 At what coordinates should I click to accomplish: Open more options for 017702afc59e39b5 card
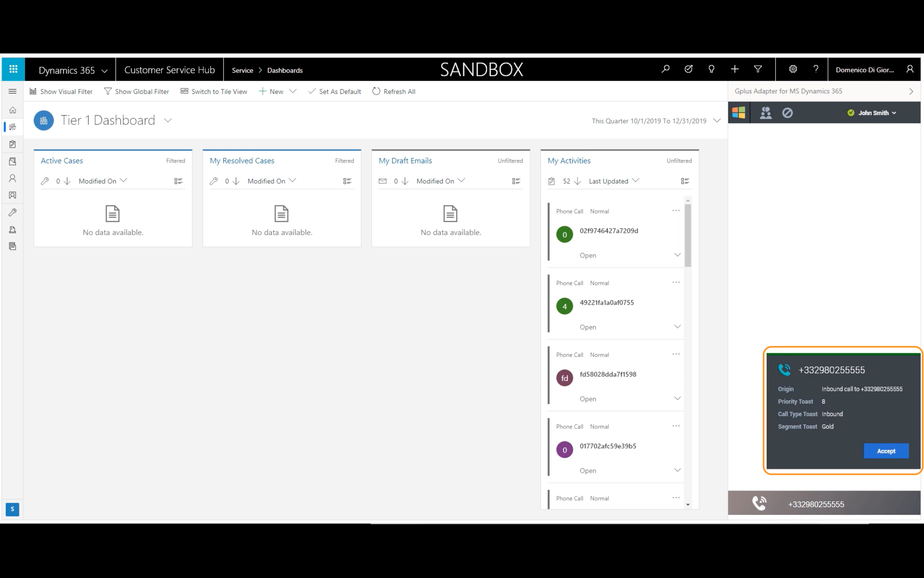(676, 426)
